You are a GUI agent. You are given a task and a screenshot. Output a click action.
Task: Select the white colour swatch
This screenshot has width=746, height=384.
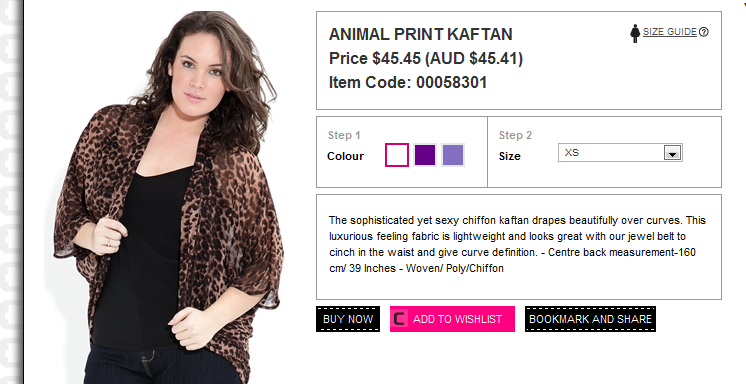(x=397, y=155)
